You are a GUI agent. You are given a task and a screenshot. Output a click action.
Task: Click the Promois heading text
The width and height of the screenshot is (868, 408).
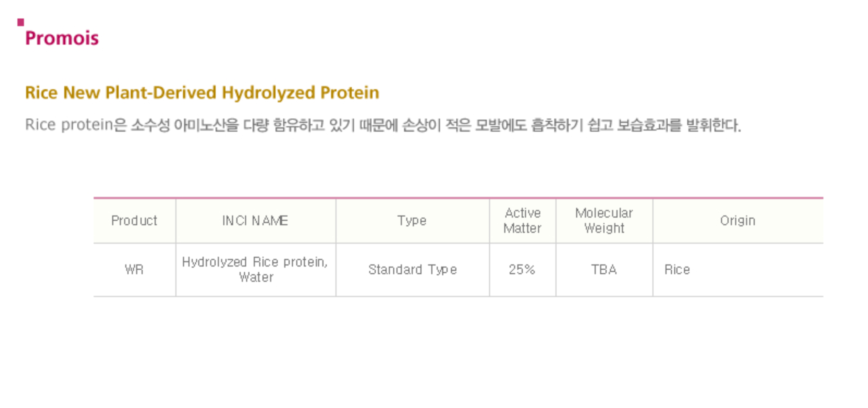(62, 38)
